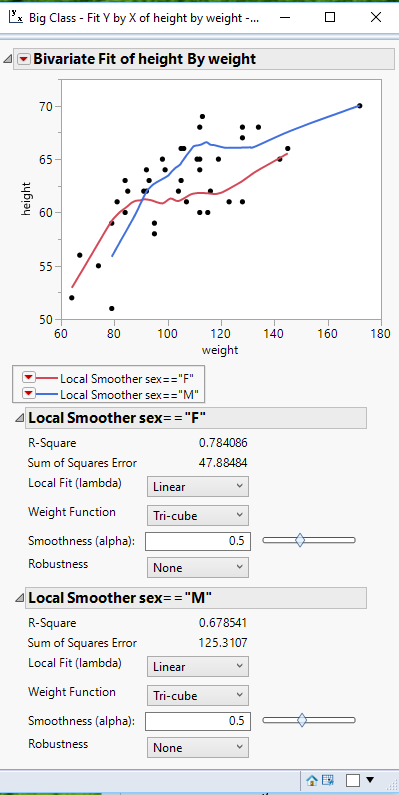The image size is (399, 795).
Task: Open red triangle menu for Local Smoother sex=="F" legend
Action: (29, 377)
